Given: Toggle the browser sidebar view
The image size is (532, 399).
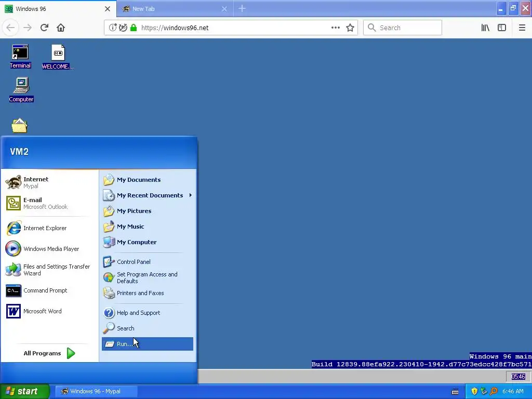Looking at the screenshot, I should pos(502,28).
